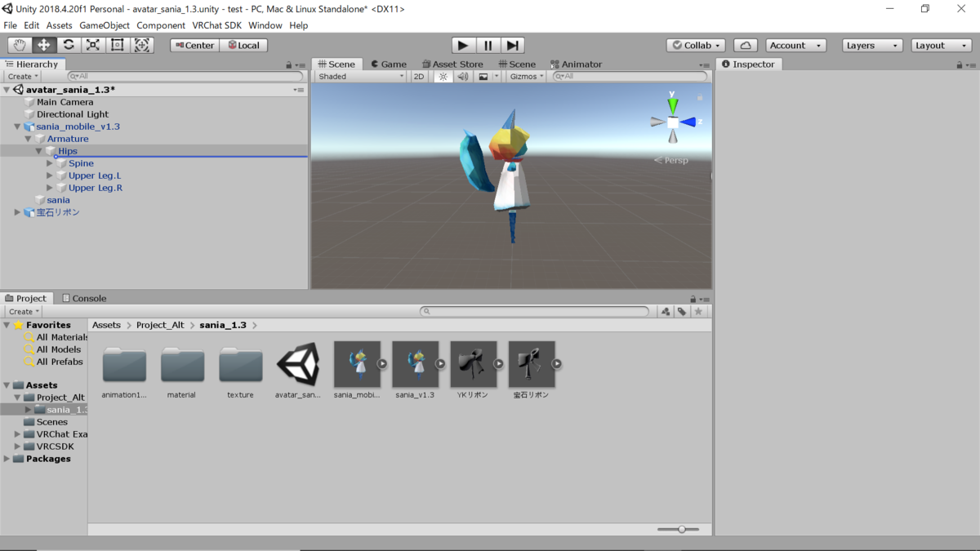Collapse sania_mobile_v1.3 in Hierarchy
This screenshot has height=551, width=980.
pos(17,127)
